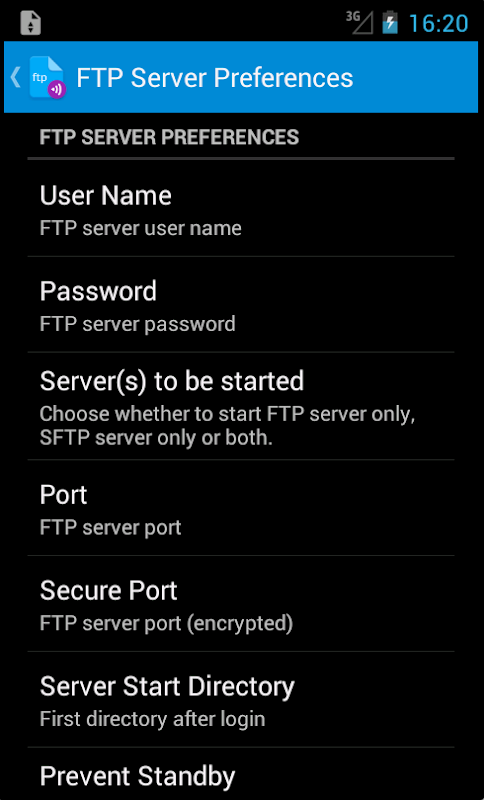Select the 'FTP server user name' description
This screenshot has width=484, height=800.
point(141,228)
